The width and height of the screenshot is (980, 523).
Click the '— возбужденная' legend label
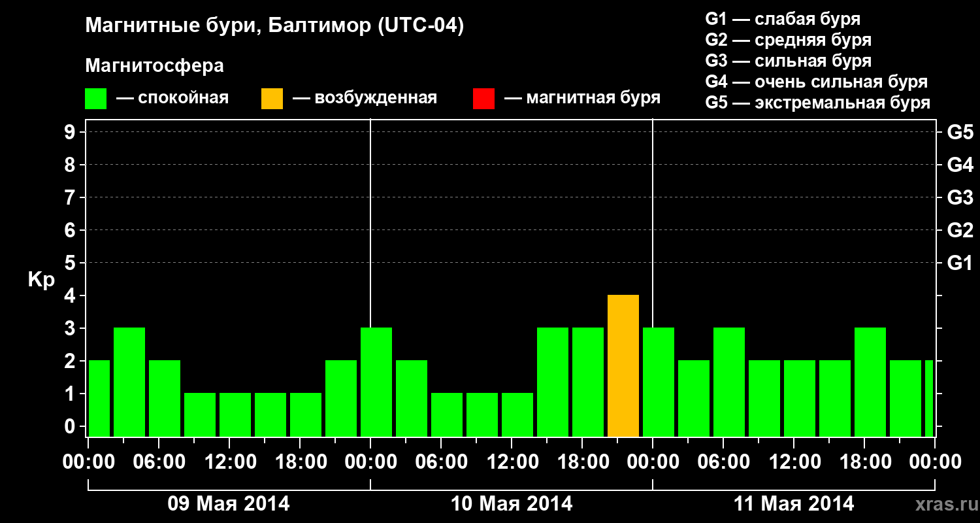[x=365, y=98]
